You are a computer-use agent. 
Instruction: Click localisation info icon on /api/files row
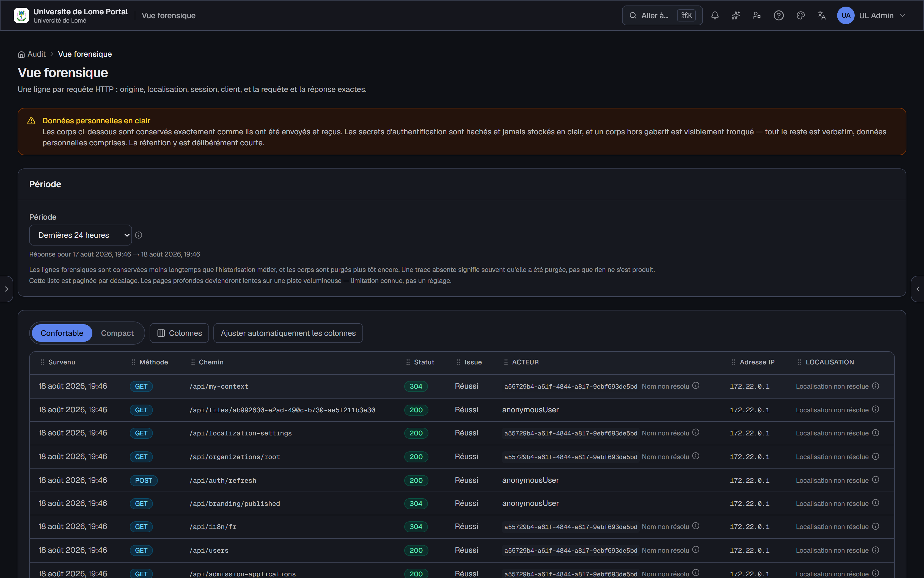pyautogui.click(x=876, y=409)
